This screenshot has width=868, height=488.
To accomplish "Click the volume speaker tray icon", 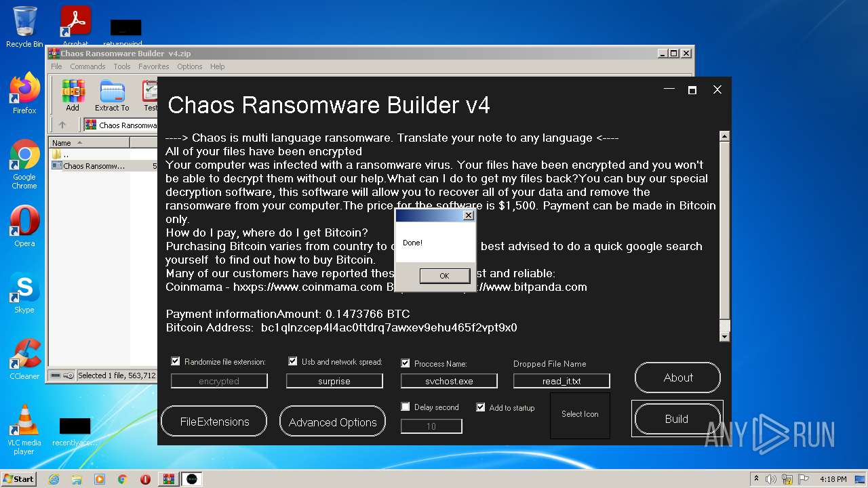I will [x=771, y=479].
